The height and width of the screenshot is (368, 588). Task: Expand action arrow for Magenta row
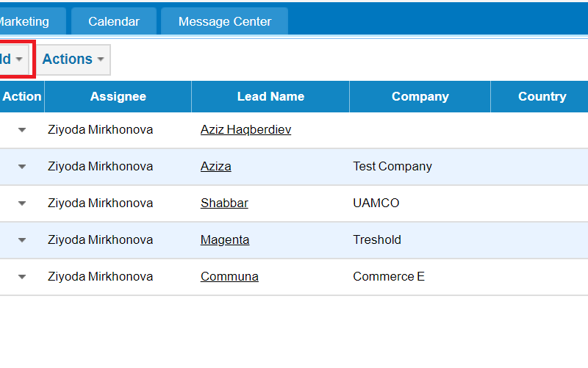[x=22, y=240]
